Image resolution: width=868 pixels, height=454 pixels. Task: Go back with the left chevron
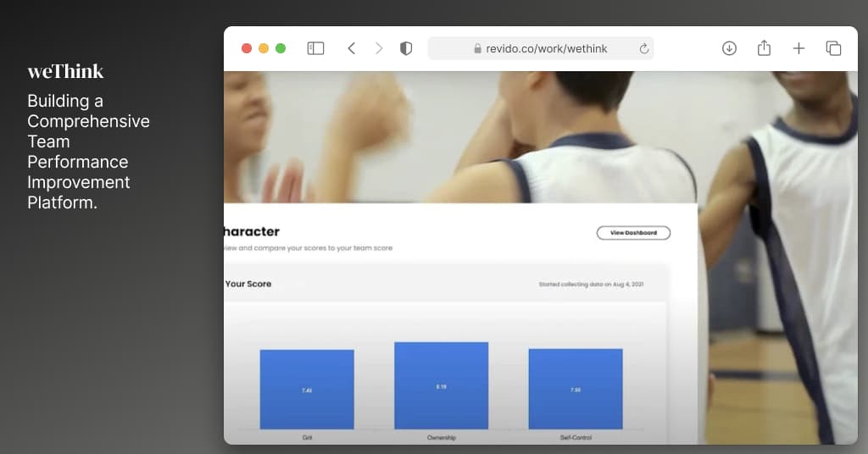click(352, 48)
